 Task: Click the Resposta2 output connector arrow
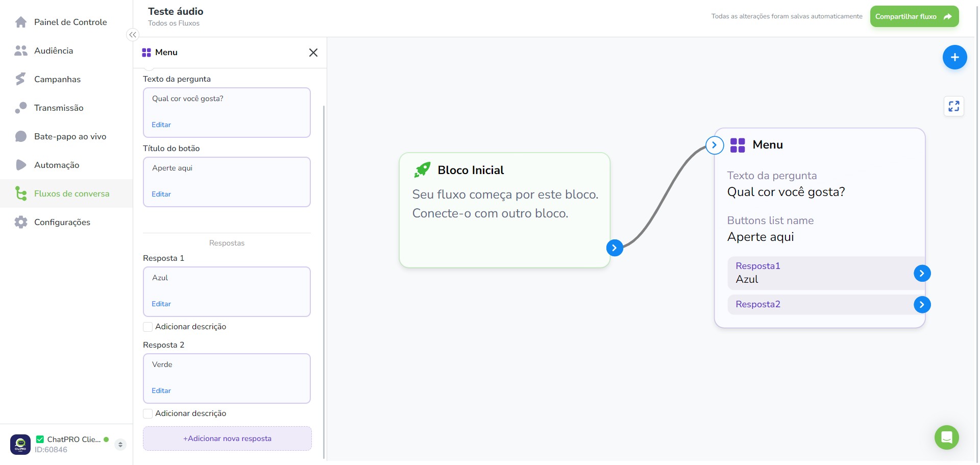(922, 305)
